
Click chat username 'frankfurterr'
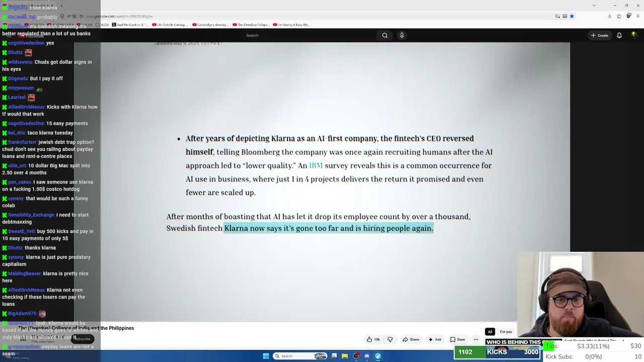pos(23,142)
